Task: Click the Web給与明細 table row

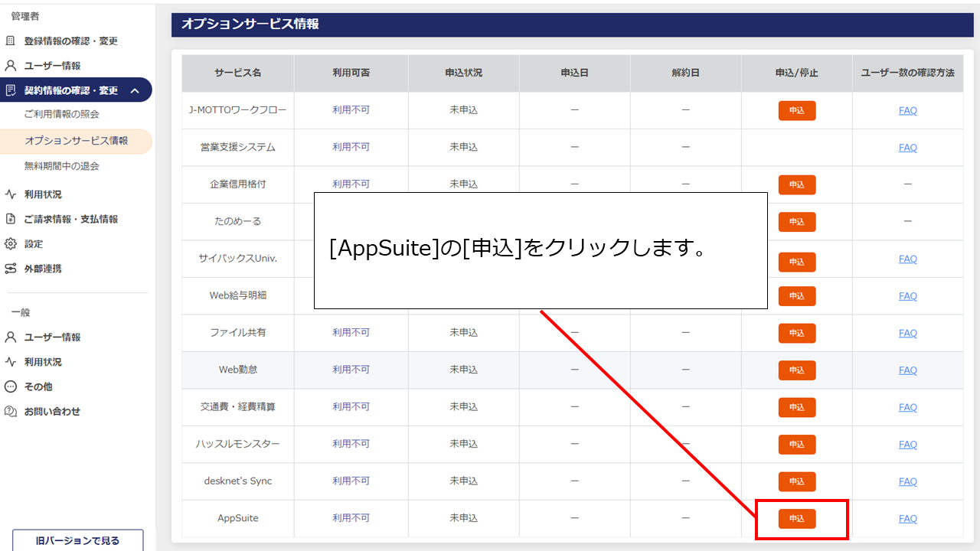Action: [237, 295]
